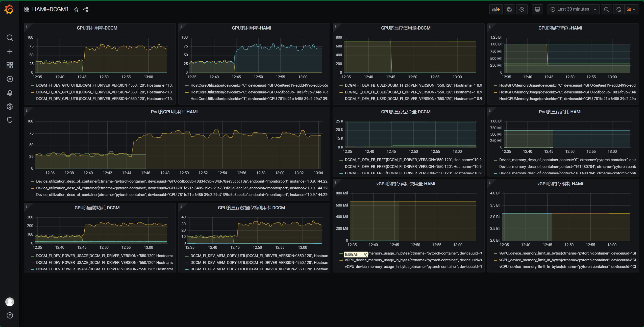Open the Search dashboards icon in sidebar
Image resolution: width=644 pixels, height=327 pixels.
click(x=10, y=38)
